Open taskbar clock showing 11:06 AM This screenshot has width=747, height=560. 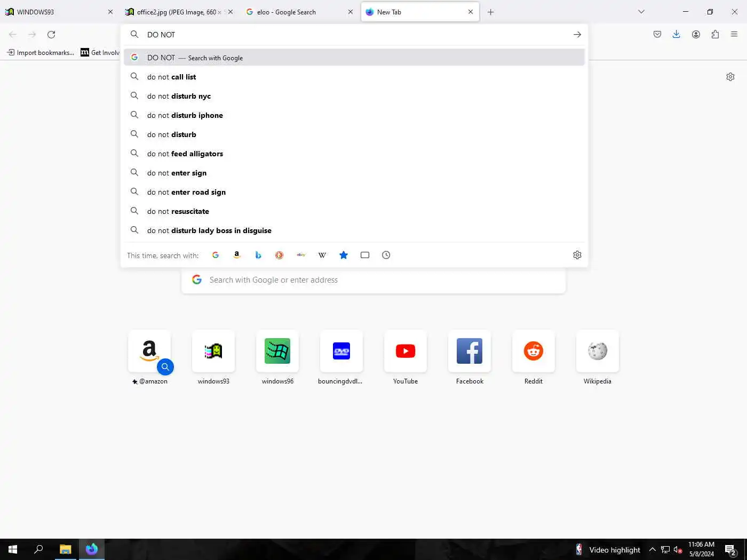point(701,549)
